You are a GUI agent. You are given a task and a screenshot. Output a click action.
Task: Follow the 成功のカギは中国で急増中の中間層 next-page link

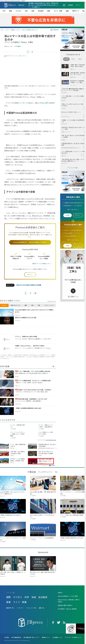click(29, 285)
